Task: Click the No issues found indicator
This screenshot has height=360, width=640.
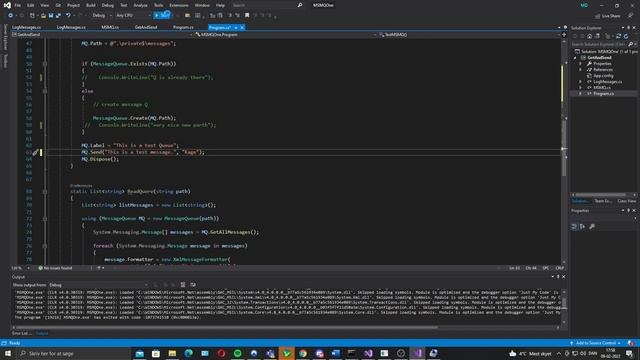Action: pyautogui.click(x=56, y=268)
